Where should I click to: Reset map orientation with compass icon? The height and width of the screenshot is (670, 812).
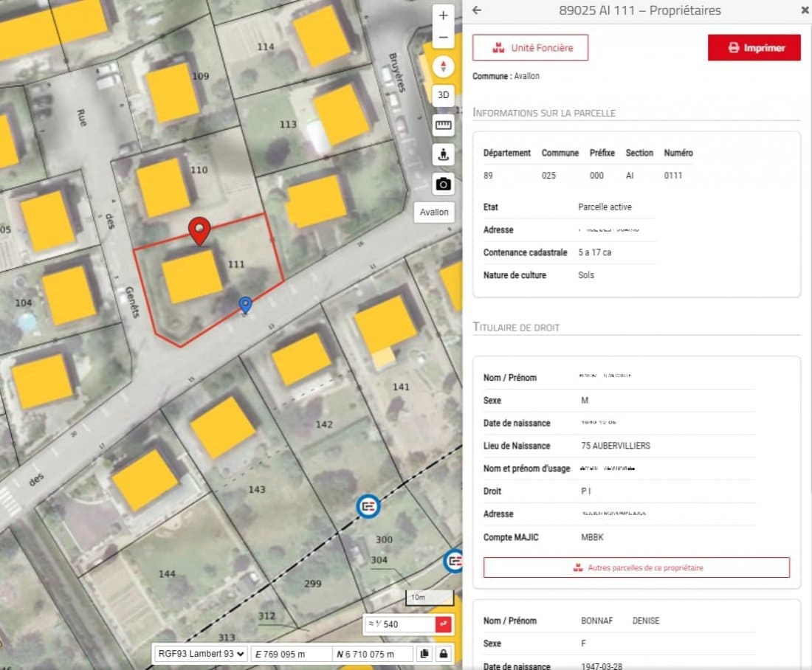point(443,66)
